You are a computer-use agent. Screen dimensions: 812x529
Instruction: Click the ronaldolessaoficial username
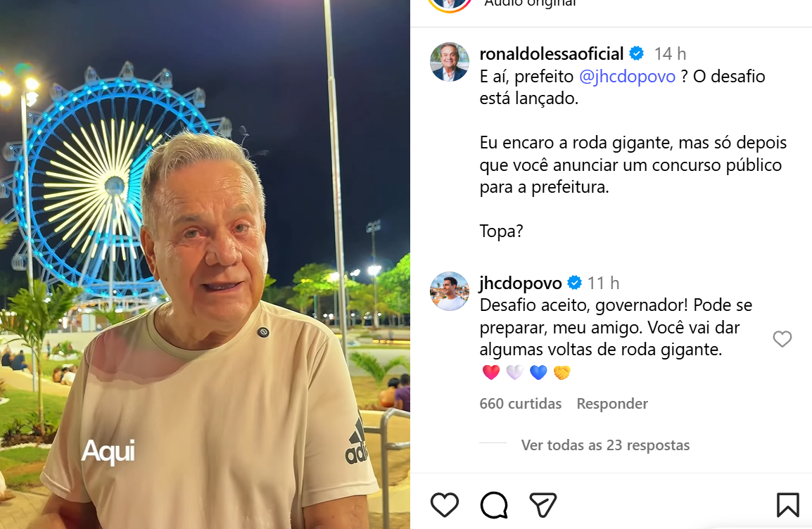pos(551,53)
